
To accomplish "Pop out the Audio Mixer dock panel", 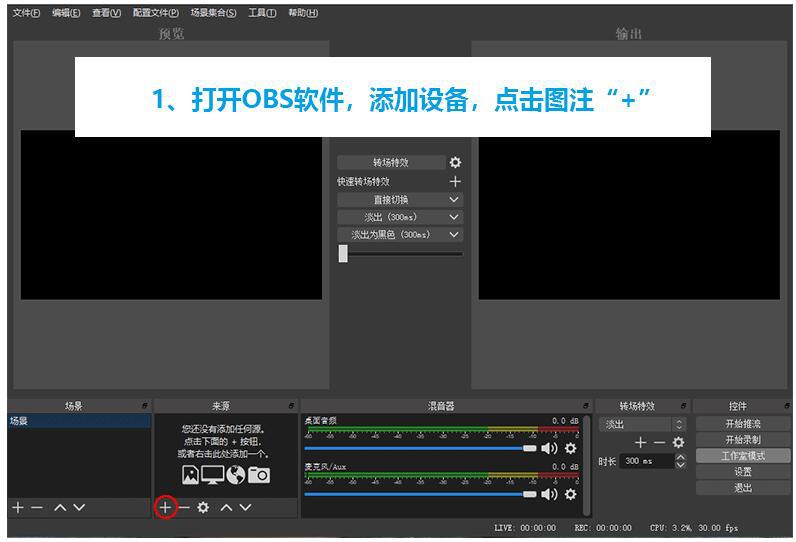I will click(586, 405).
